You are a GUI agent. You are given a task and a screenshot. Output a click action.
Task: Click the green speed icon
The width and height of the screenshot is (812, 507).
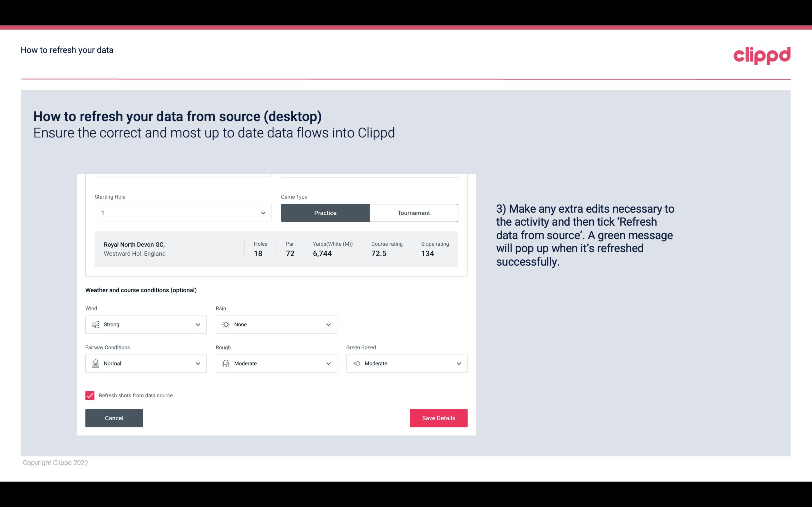click(x=357, y=363)
